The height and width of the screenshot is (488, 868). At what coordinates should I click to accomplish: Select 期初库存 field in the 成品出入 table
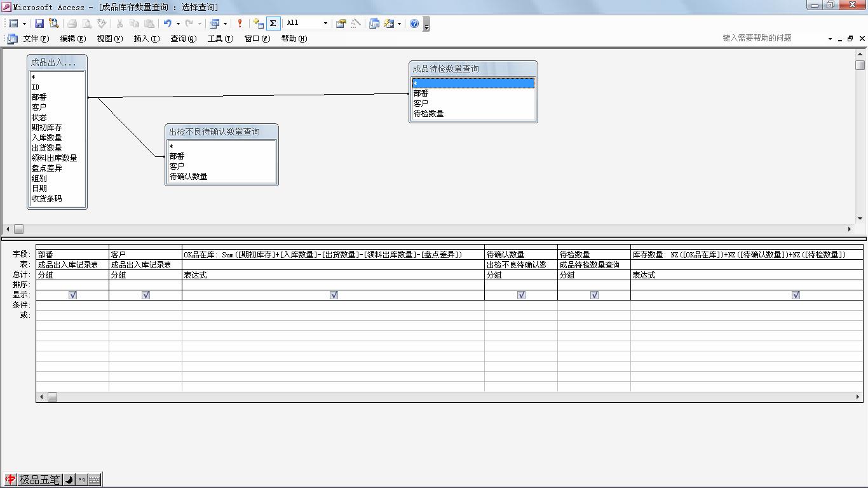[47, 128]
